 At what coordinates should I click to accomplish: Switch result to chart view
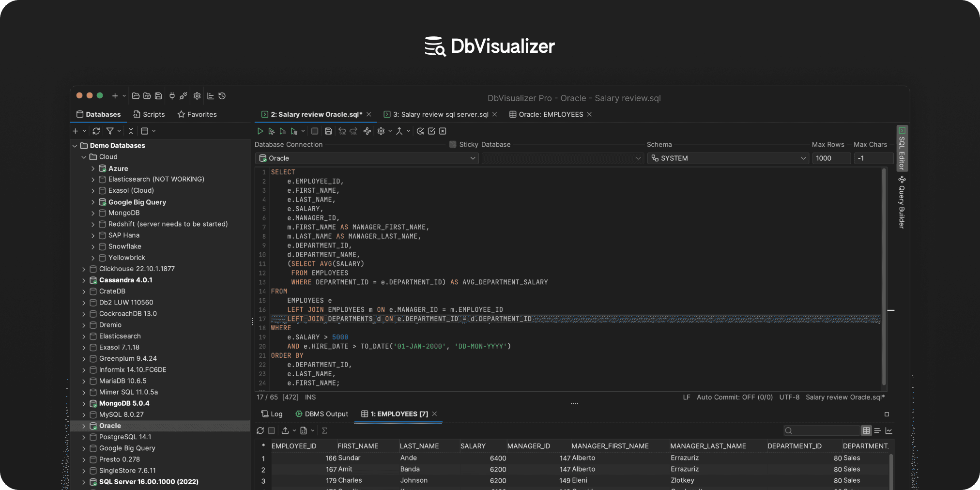889,430
